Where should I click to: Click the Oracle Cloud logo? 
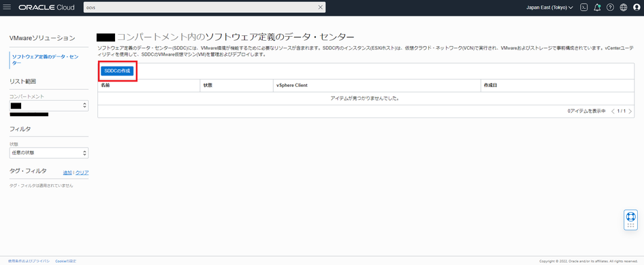(46, 7)
